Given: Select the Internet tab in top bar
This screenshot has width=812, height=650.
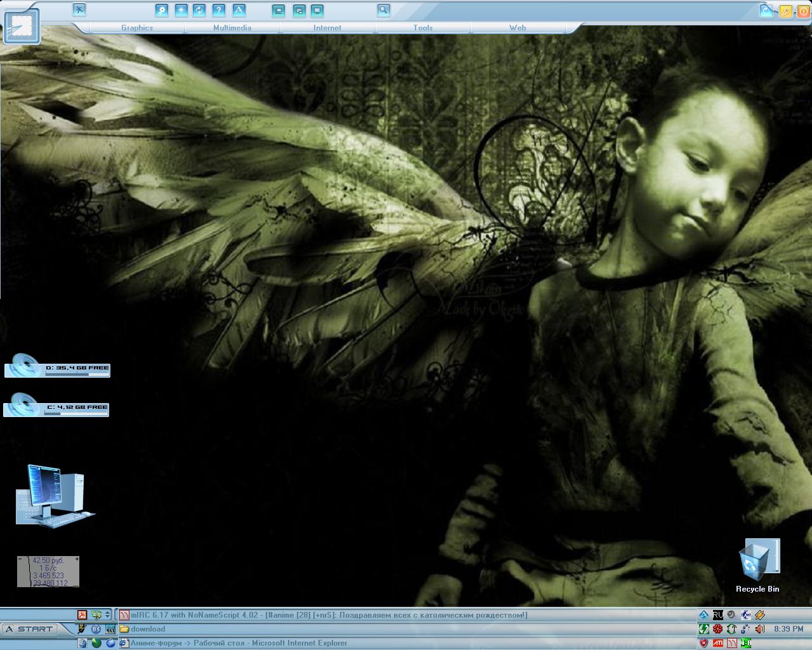Looking at the screenshot, I should coord(327,28).
